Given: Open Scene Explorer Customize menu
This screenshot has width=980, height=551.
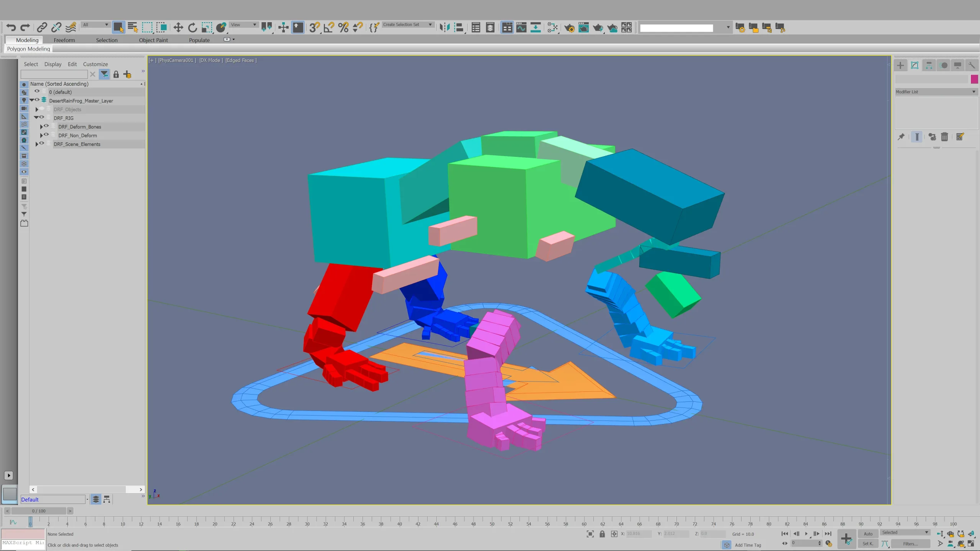Looking at the screenshot, I should 95,64.
